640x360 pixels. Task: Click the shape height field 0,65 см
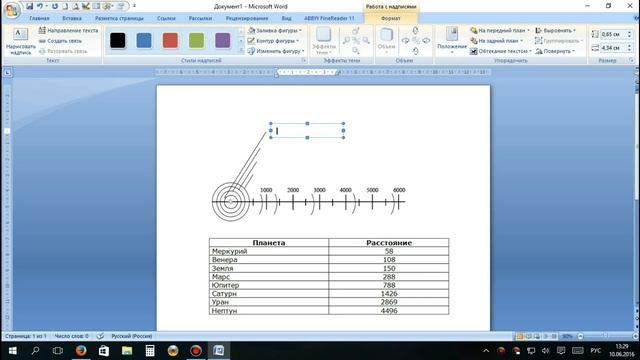(613, 34)
